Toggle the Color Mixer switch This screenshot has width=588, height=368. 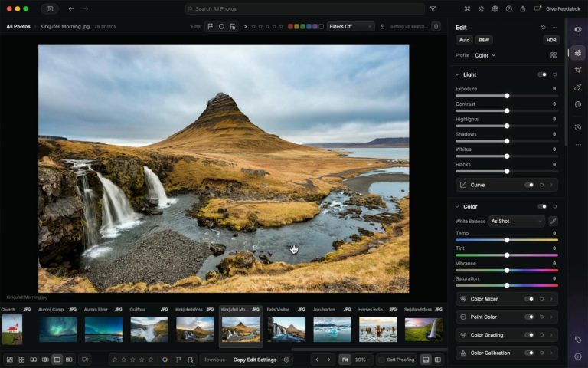[x=529, y=299]
